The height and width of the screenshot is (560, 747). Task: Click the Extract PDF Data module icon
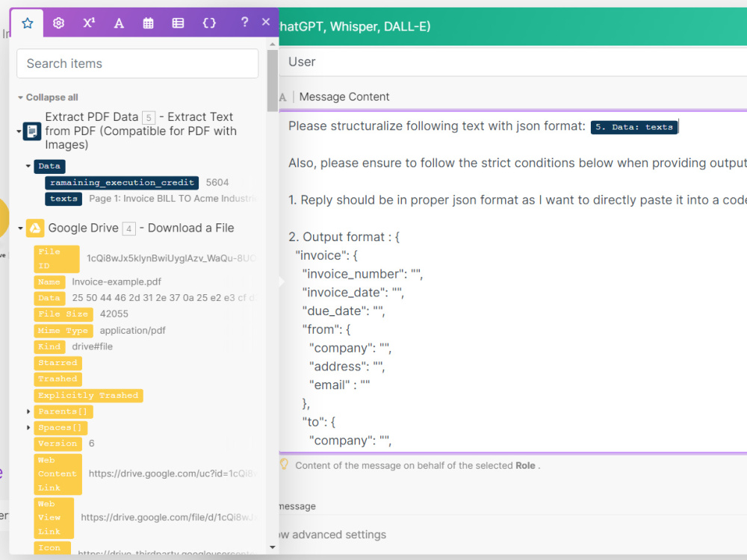tap(32, 131)
